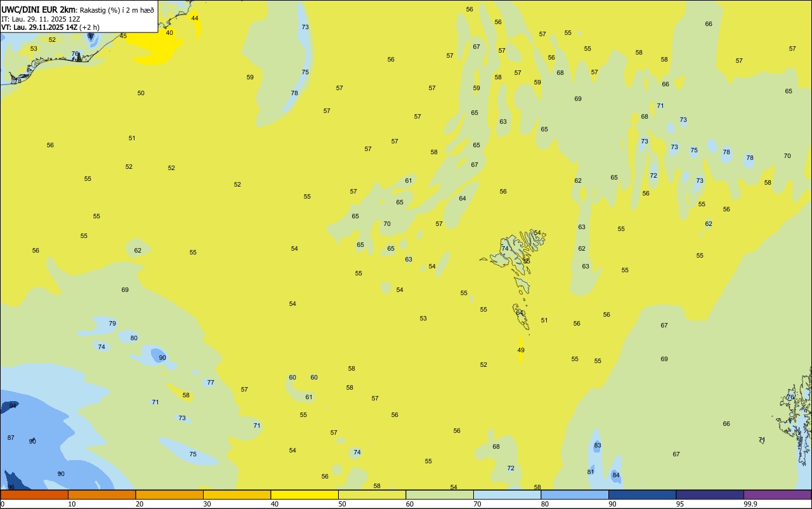Click the '0' tick label on the colour scale
The image size is (812, 509).
[x=3, y=504]
